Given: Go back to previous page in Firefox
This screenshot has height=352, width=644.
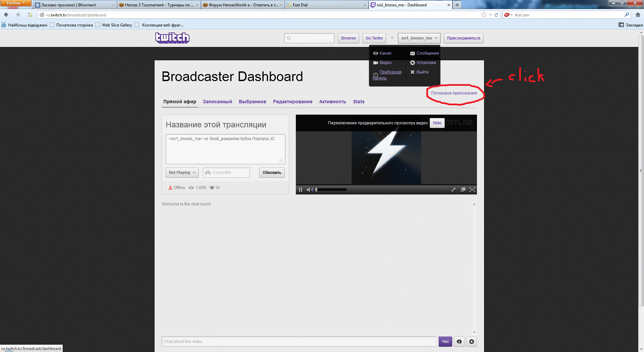Looking at the screenshot, I should click(6, 15).
